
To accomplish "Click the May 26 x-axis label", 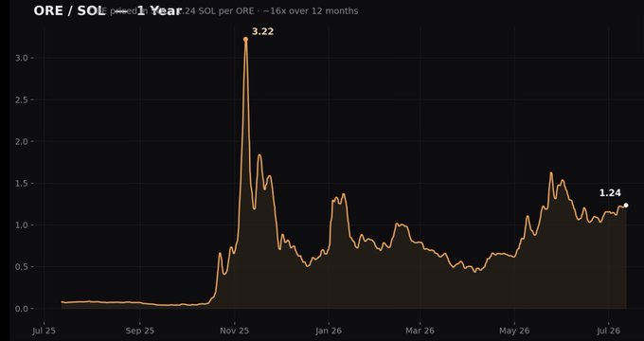I will click(x=514, y=331).
